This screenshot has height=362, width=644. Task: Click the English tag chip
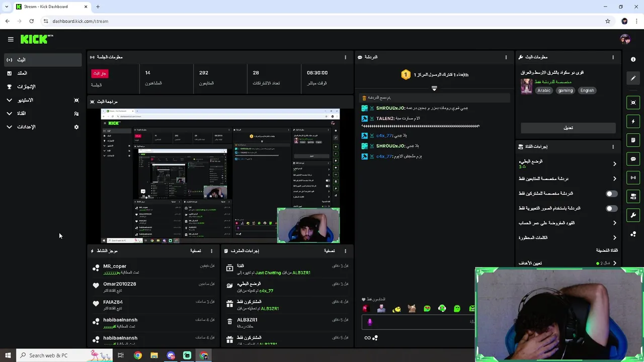587,90
